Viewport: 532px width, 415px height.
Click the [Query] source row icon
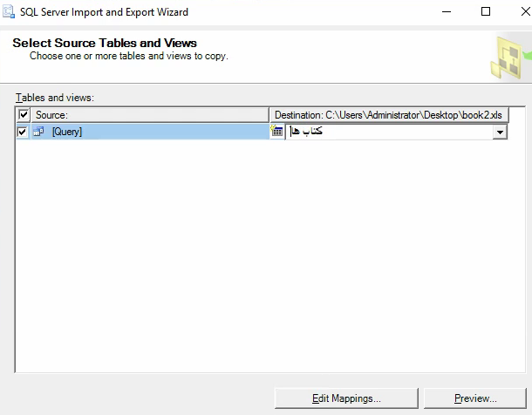[38, 132]
